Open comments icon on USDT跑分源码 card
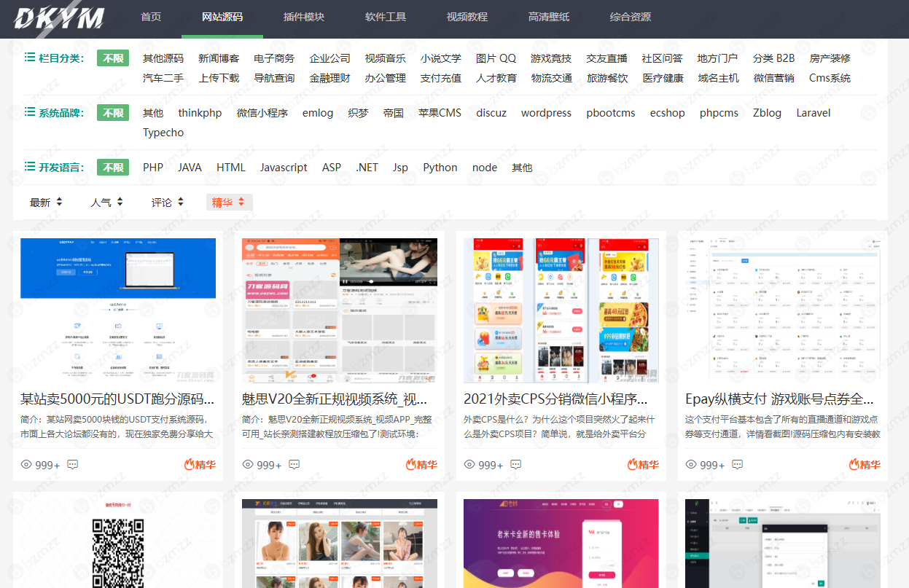This screenshot has width=909, height=588. [x=72, y=464]
